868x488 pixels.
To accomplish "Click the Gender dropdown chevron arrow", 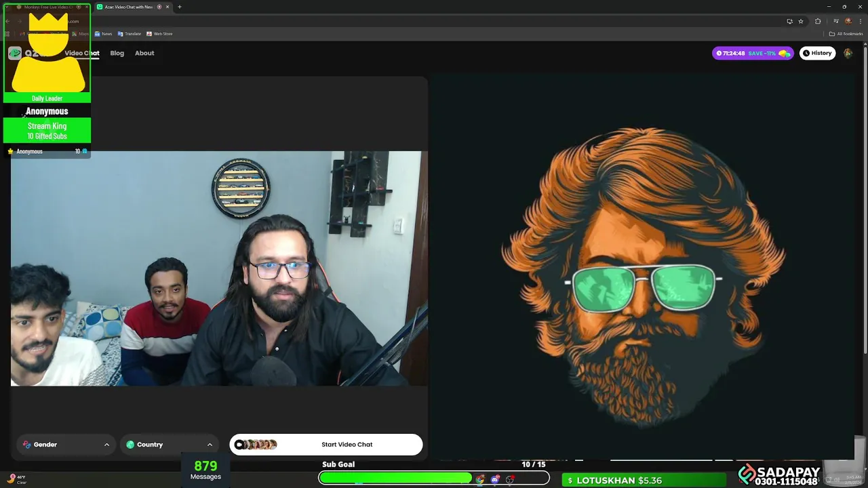I will pos(106,445).
